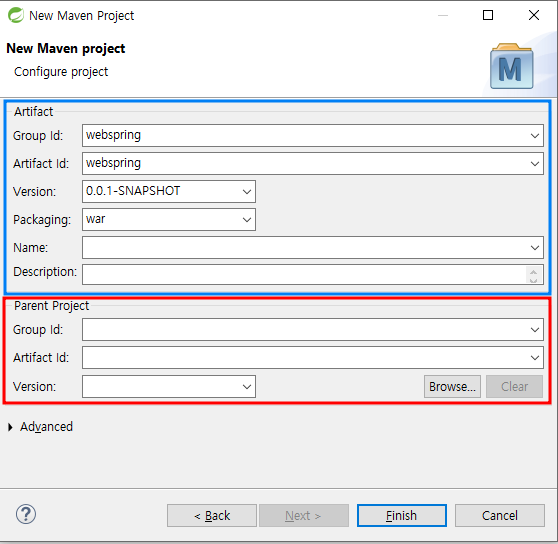Open the Name field dropdown arrow
Image resolution: width=558 pixels, height=544 pixels.
[535, 248]
